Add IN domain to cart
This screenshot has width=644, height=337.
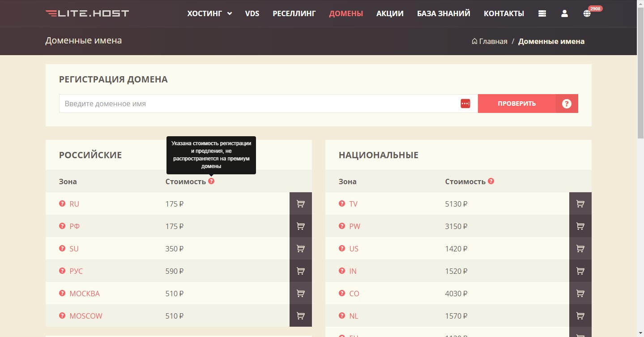click(580, 271)
